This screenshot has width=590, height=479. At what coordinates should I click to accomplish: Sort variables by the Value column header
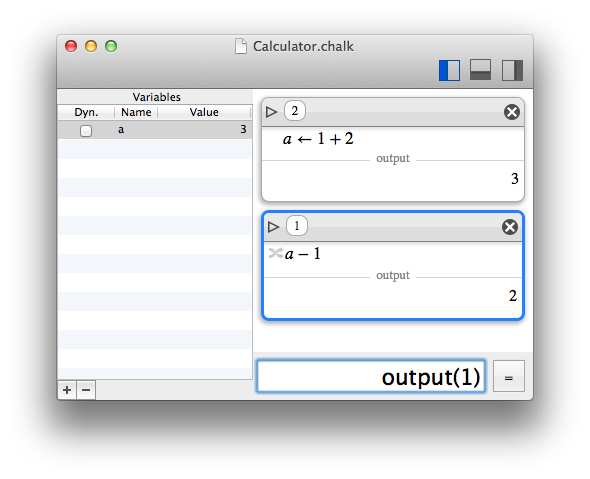[x=204, y=112]
